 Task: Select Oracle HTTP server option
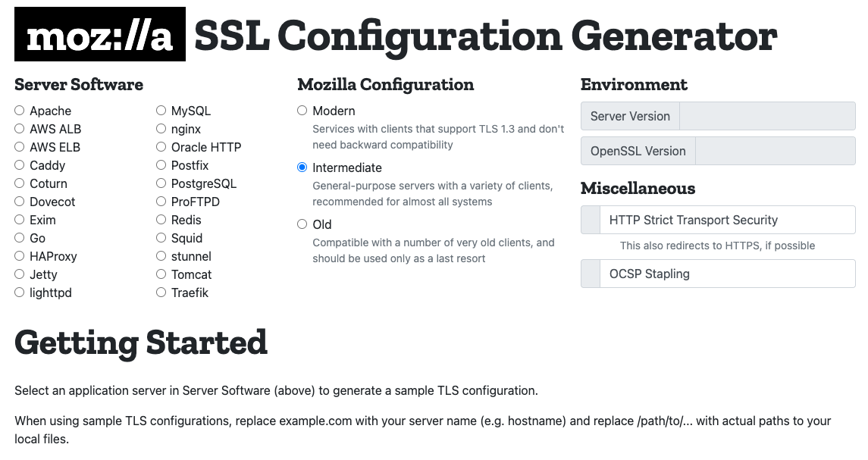click(161, 147)
